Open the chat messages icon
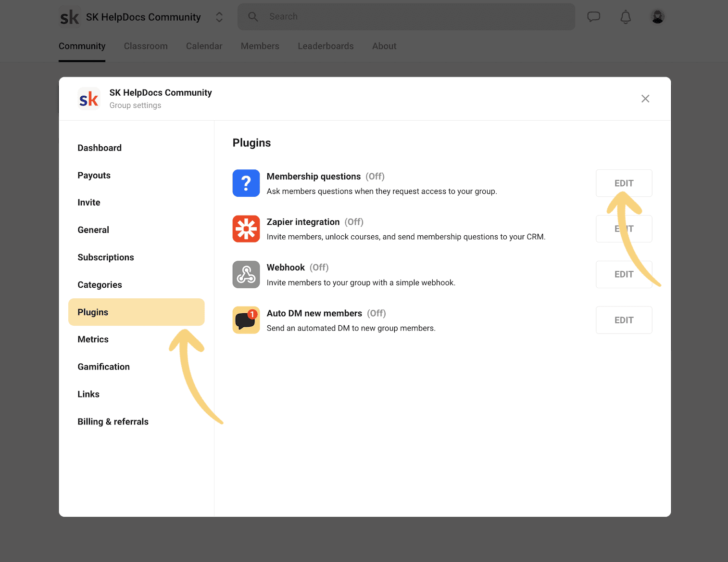 point(593,17)
